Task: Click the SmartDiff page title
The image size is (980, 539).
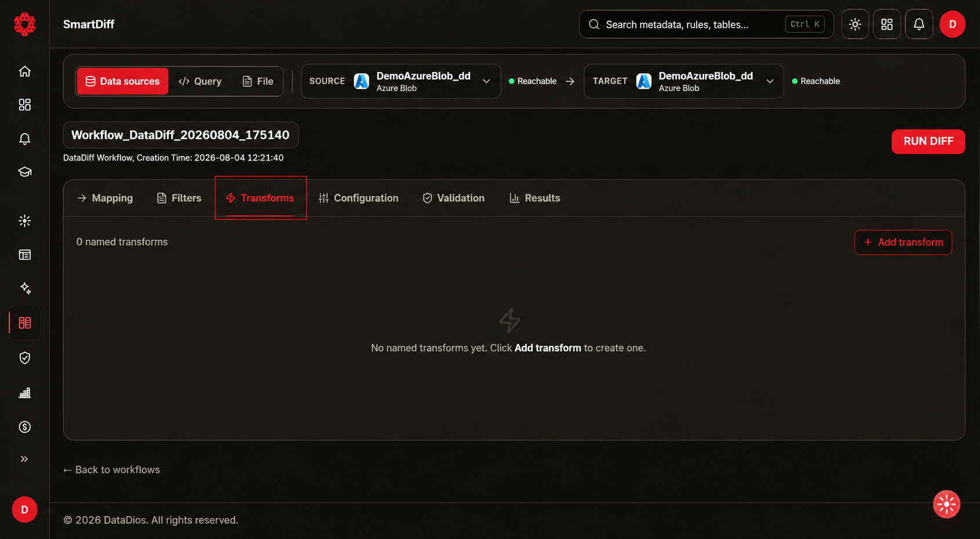Action: [x=89, y=24]
